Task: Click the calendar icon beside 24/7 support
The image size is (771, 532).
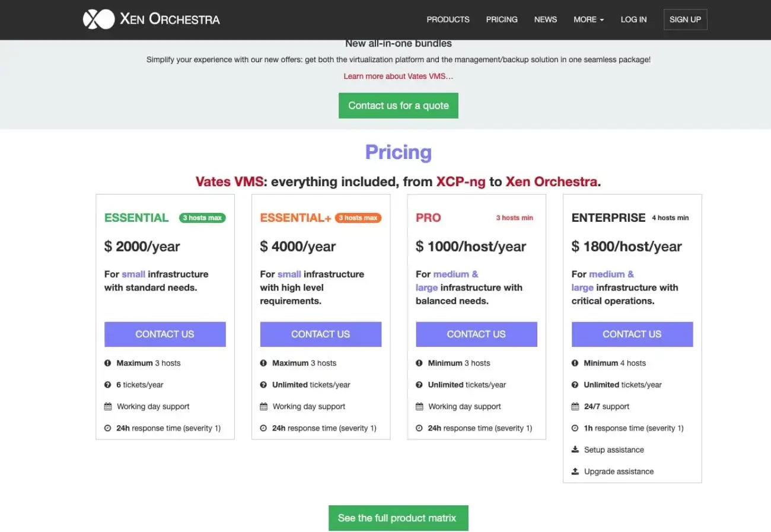Action: tap(575, 407)
